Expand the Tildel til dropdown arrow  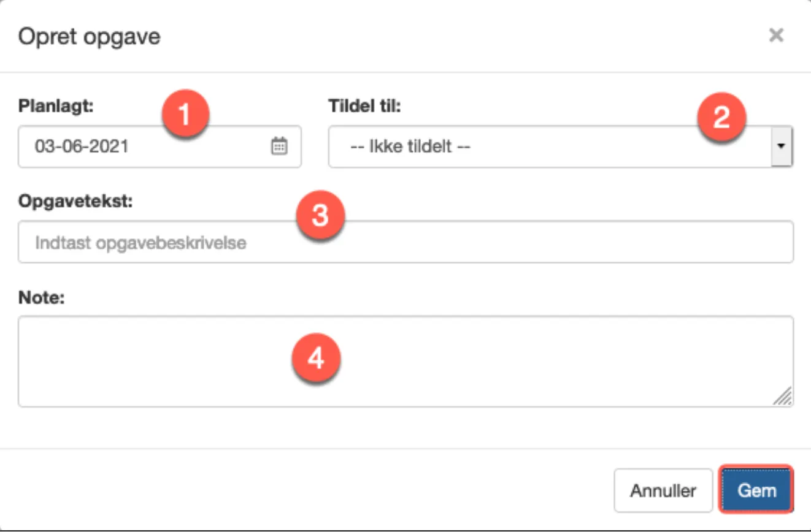tap(782, 147)
